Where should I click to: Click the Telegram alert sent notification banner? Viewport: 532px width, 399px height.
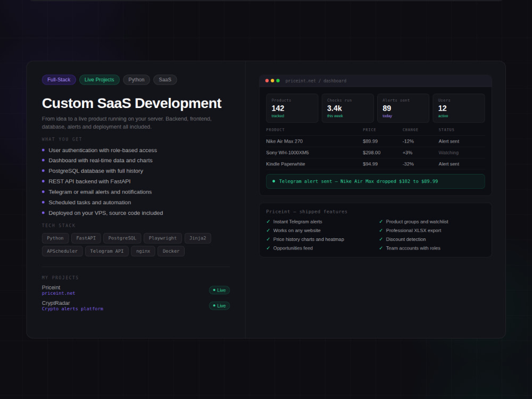coord(376,181)
